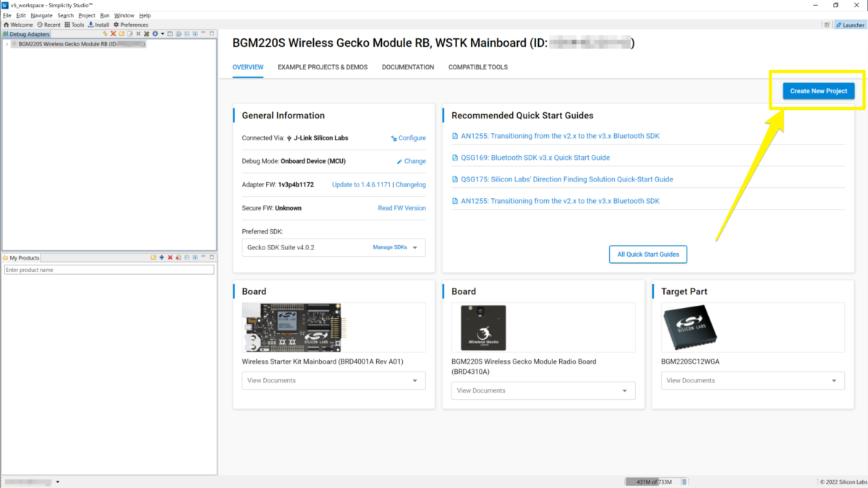Click the red X icon in Debug Adapters toolbar

[x=113, y=34]
